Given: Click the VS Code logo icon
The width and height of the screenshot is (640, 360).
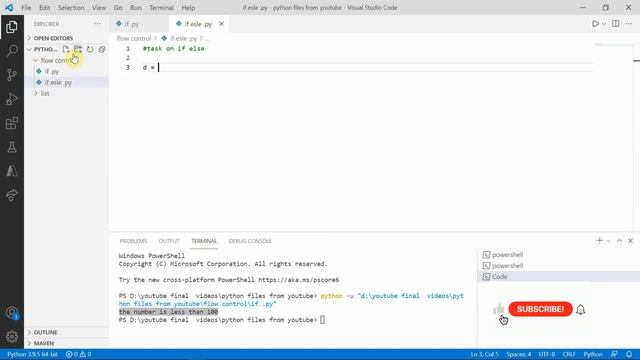Looking at the screenshot, I should (9, 7).
